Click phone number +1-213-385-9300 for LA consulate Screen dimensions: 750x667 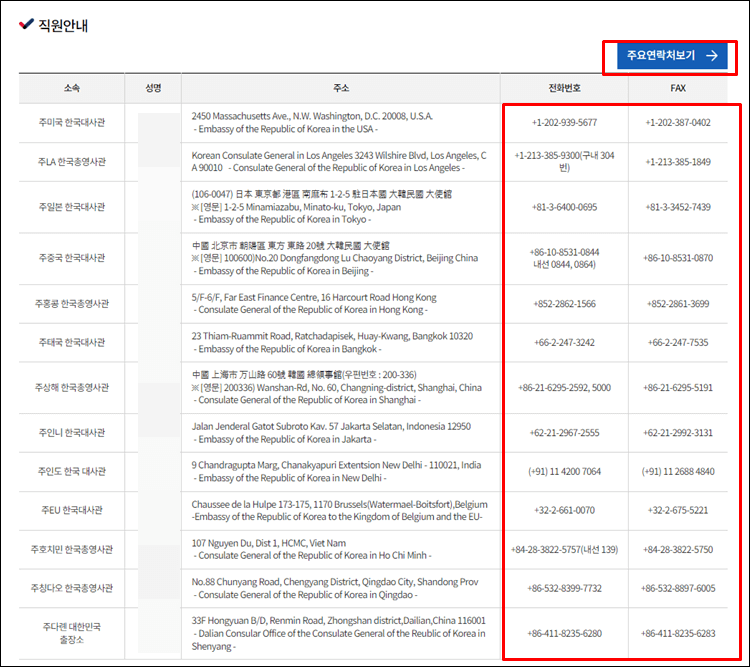tap(564, 162)
